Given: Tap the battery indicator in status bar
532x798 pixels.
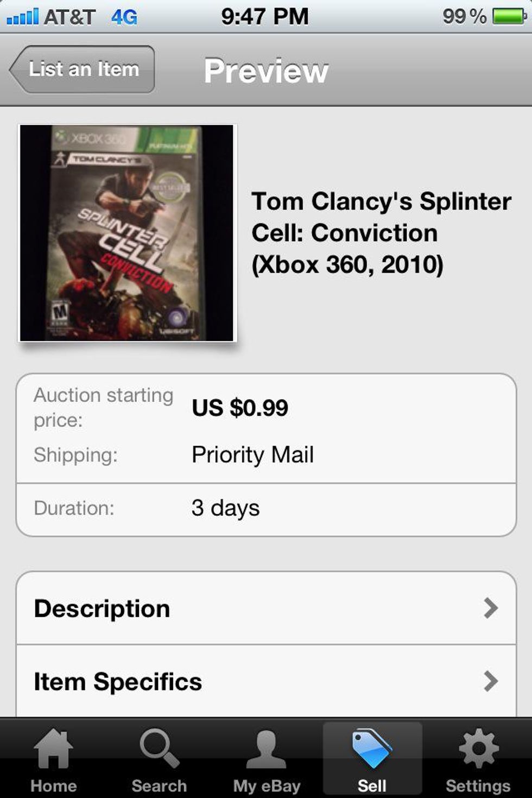Looking at the screenshot, I should point(509,16).
